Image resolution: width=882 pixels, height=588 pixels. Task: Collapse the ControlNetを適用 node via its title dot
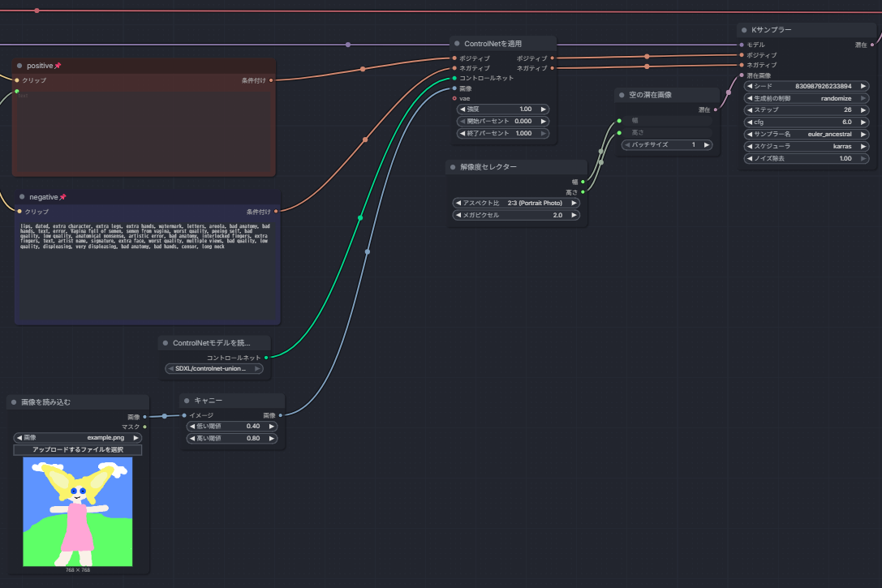pyautogui.click(x=457, y=44)
